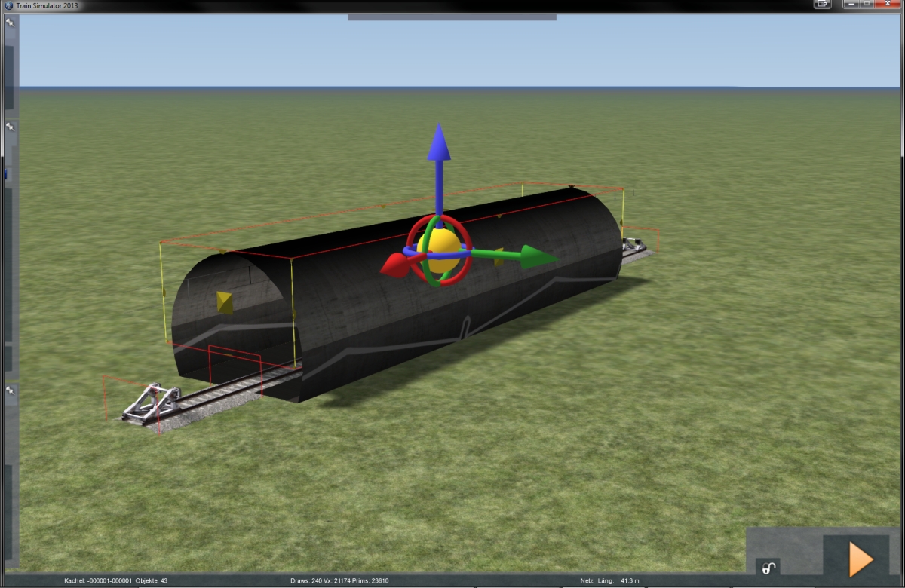
Task: Click the 'Objekte: 43' status text
Action: [152, 580]
